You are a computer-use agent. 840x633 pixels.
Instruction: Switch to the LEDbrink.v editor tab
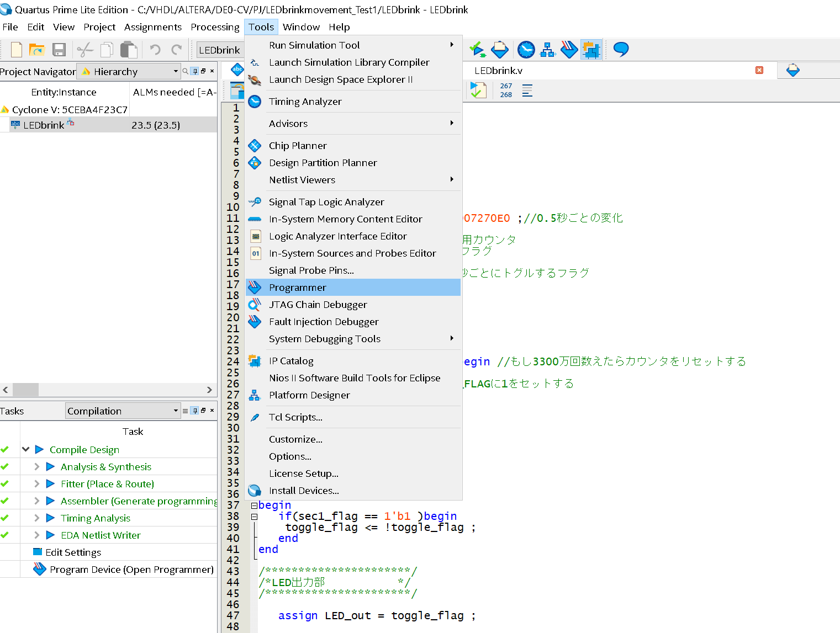[498, 71]
